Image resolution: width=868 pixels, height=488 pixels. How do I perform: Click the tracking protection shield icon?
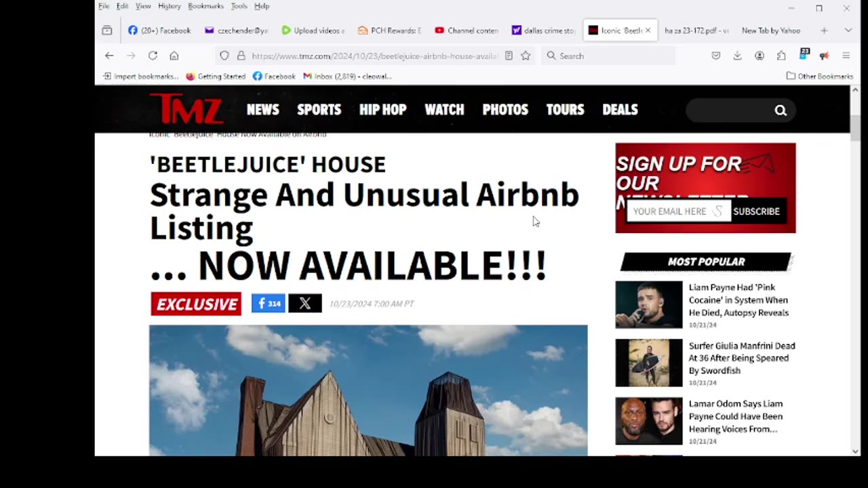coord(224,56)
